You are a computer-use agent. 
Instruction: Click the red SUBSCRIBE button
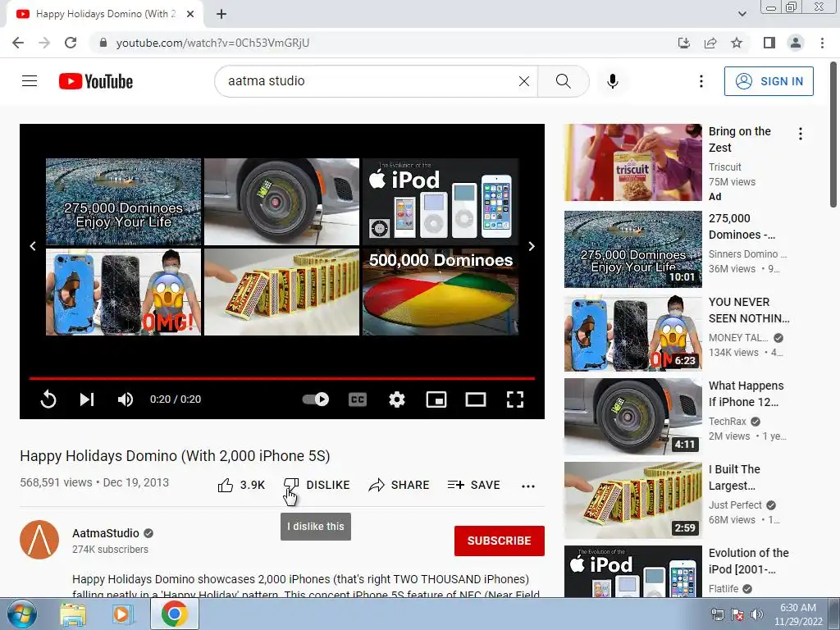pos(500,541)
